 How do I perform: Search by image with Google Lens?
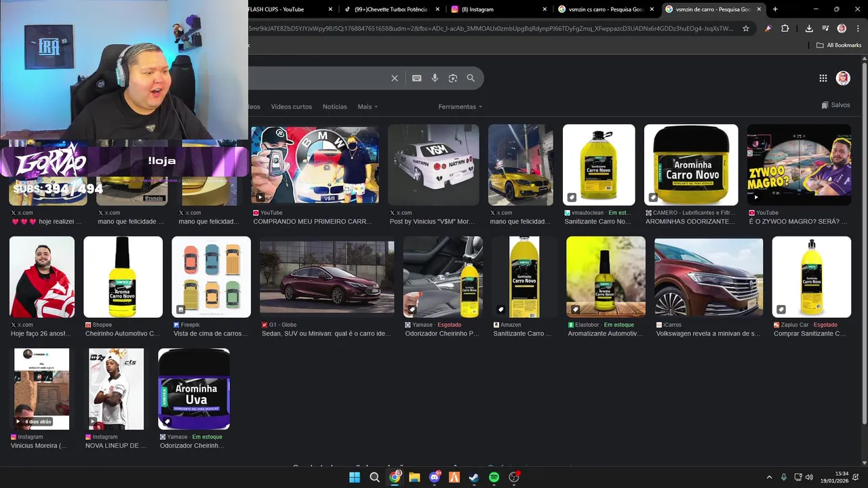tap(453, 78)
